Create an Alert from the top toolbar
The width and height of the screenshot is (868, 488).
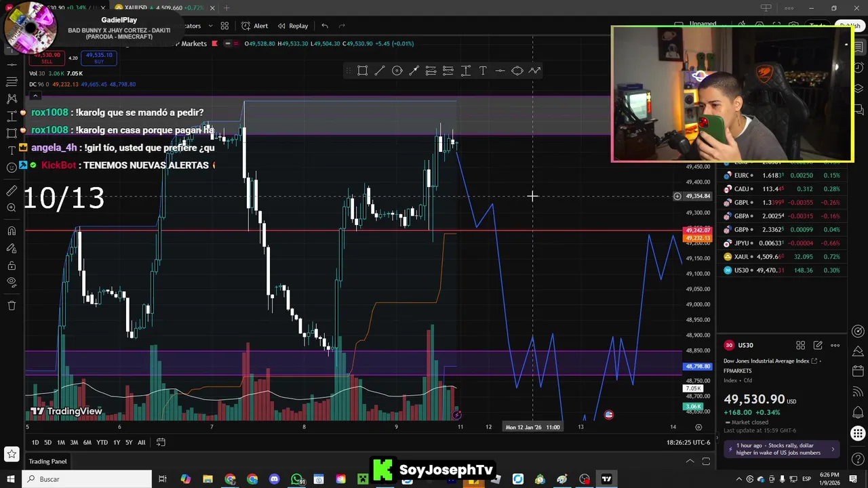(255, 26)
